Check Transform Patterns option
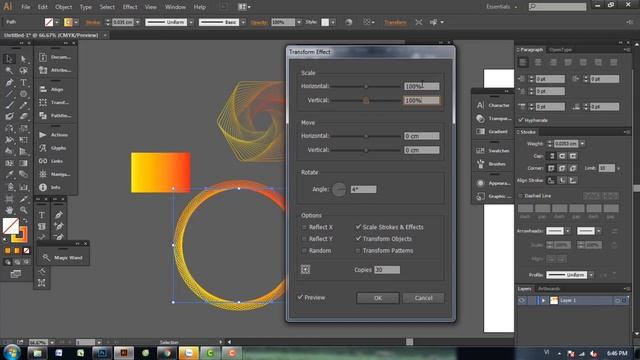The image size is (640, 360). pos(358,251)
